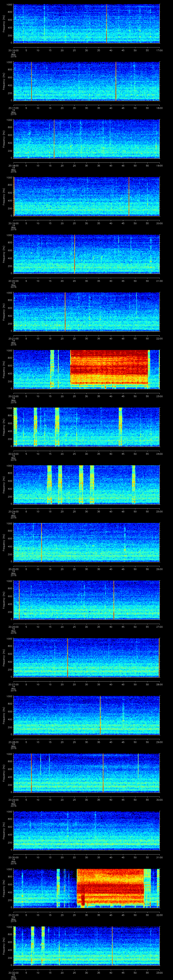The width and height of the screenshot is (173, 980).
Task: Click the 41-second vertical line in 20:26:00 panel
Action: tap(114, 600)
